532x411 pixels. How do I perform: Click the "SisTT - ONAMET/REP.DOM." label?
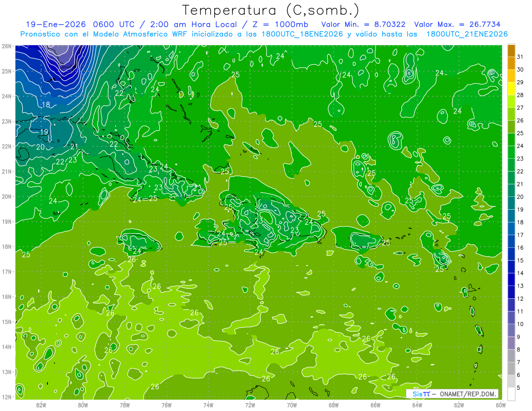pyautogui.click(x=452, y=394)
